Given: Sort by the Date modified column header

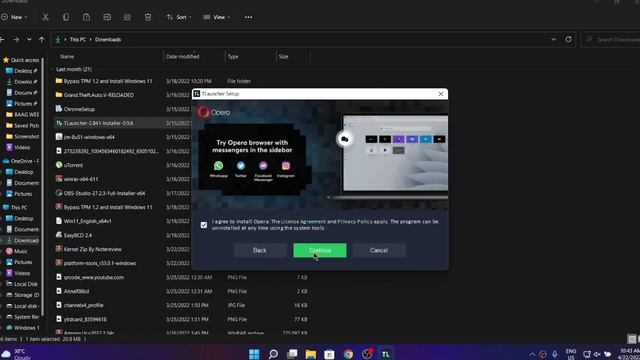Looking at the screenshot, I should point(182,56).
